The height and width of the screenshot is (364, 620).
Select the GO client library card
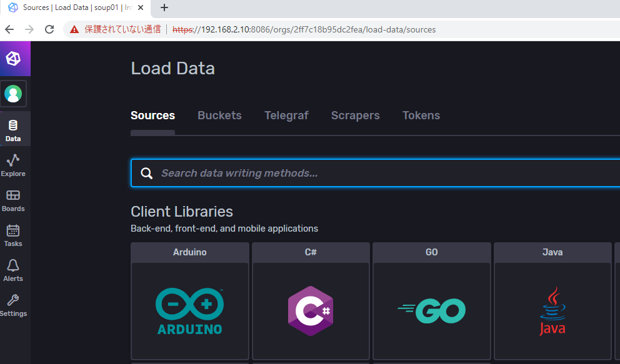click(432, 301)
